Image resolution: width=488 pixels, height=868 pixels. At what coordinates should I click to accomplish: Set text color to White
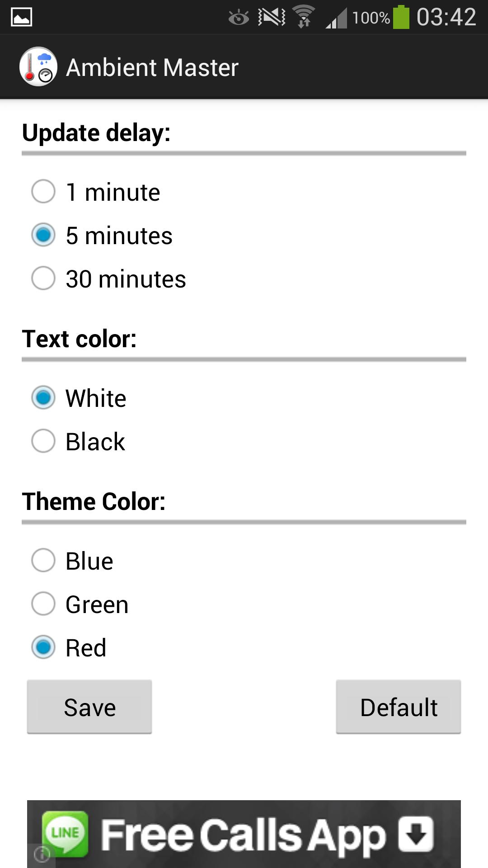click(x=43, y=398)
